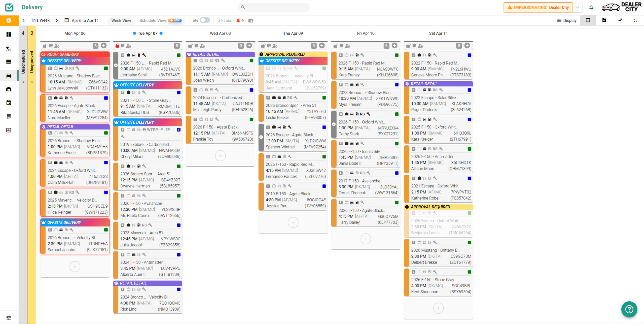Click the search input field
Screen dimensions: 644x324
274,7
